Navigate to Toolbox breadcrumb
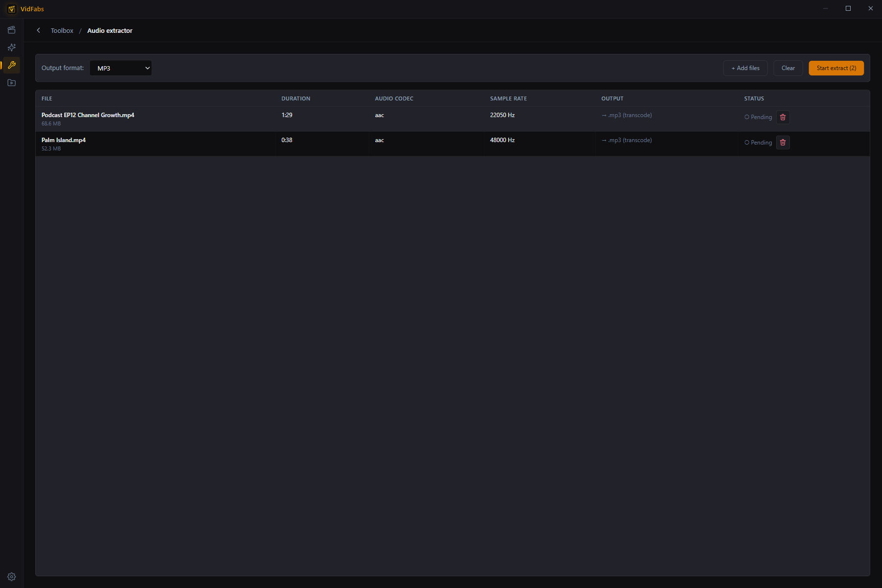The width and height of the screenshot is (882, 588). [62, 30]
